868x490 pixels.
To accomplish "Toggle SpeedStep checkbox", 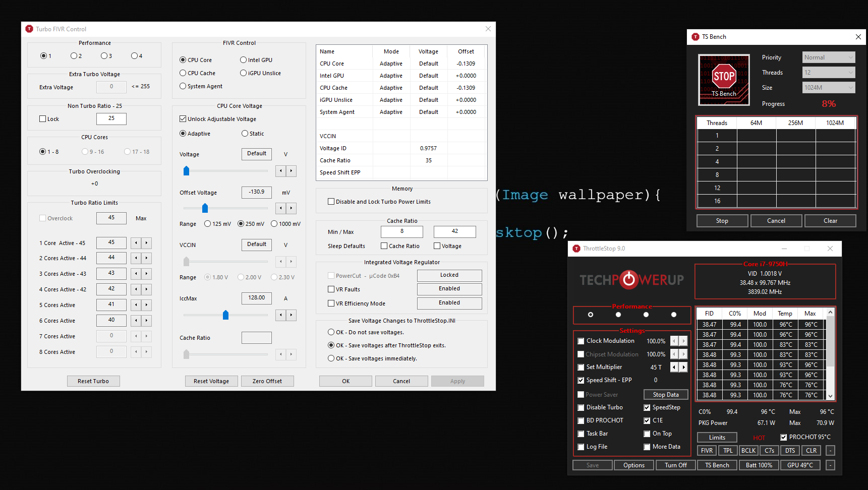I will 647,408.
